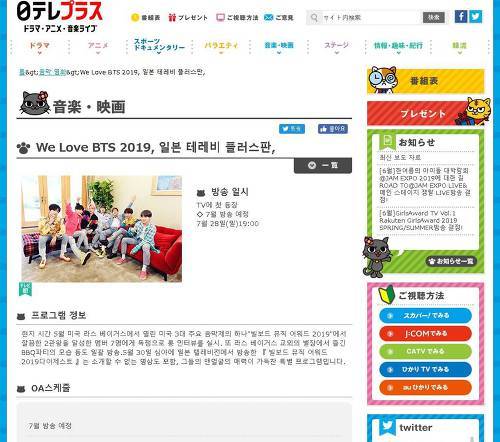Open the 音楽・映画 navigation tab
Screen dimensions: 500x442
coord(279,47)
